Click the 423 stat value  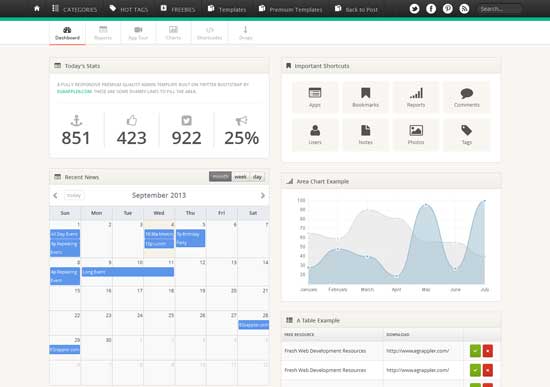click(x=132, y=138)
